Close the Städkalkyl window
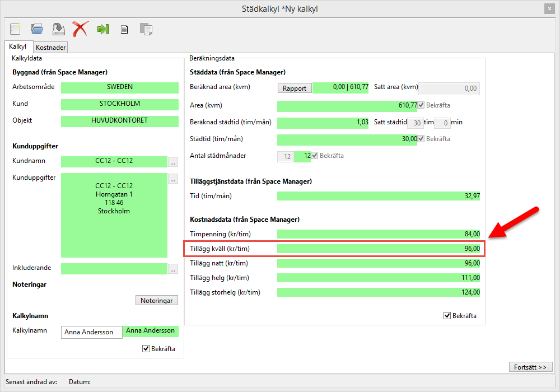560x392 pixels. (x=549, y=9)
